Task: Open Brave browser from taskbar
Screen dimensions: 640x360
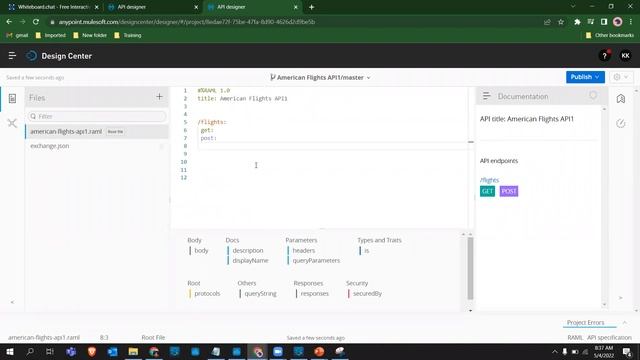Action: pyautogui.click(x=92, y=351)
